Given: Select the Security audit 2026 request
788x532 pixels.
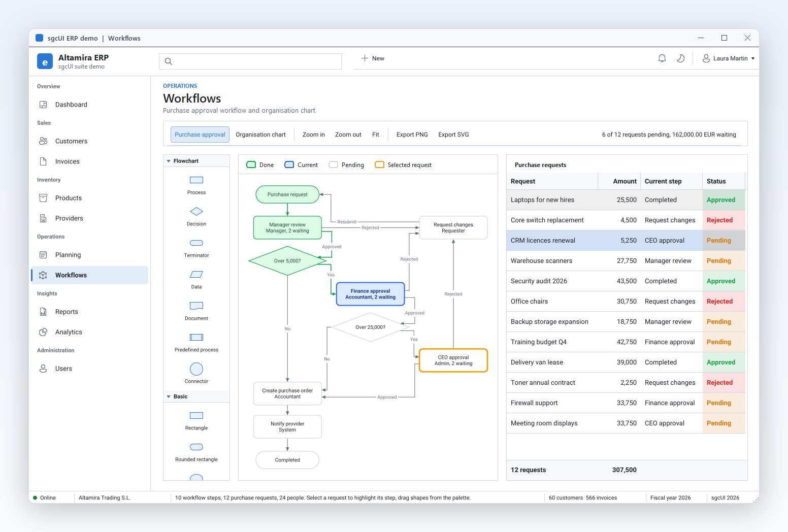Looking at the screenshot, I should click(x=626, y=281).
